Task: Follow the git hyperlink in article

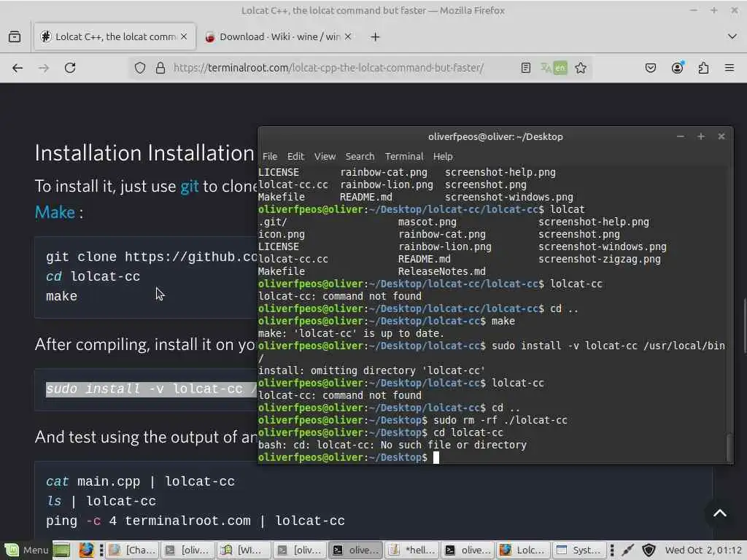Action: pyautogui.click(x=189, y=186)
